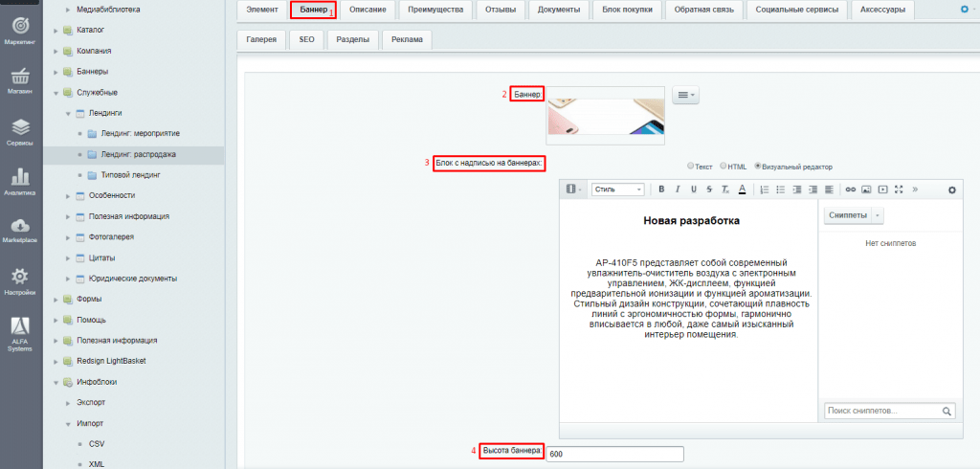Viewport: 980px width, 469px height.
Task: Switch to the Блок покупки tab
Action: coord(628,10)
